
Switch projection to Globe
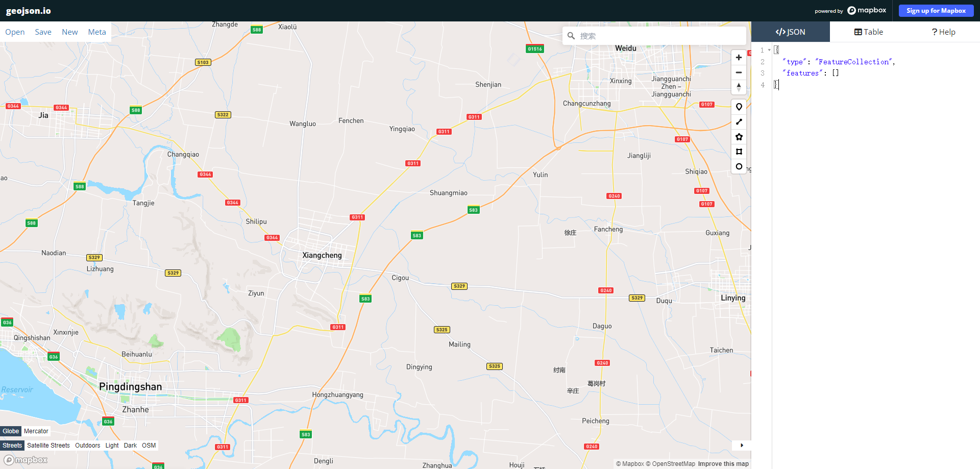(11, 431)
